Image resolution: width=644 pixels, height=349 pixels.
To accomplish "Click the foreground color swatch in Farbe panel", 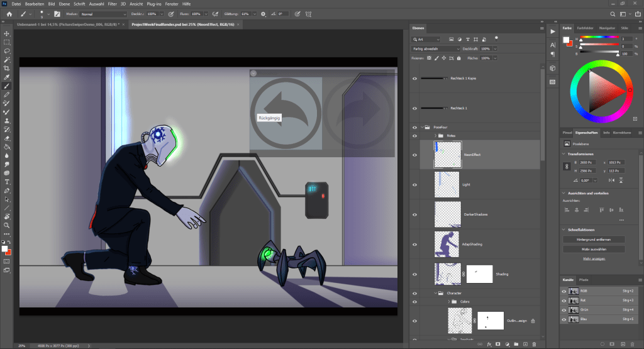I will click(567, 40).
